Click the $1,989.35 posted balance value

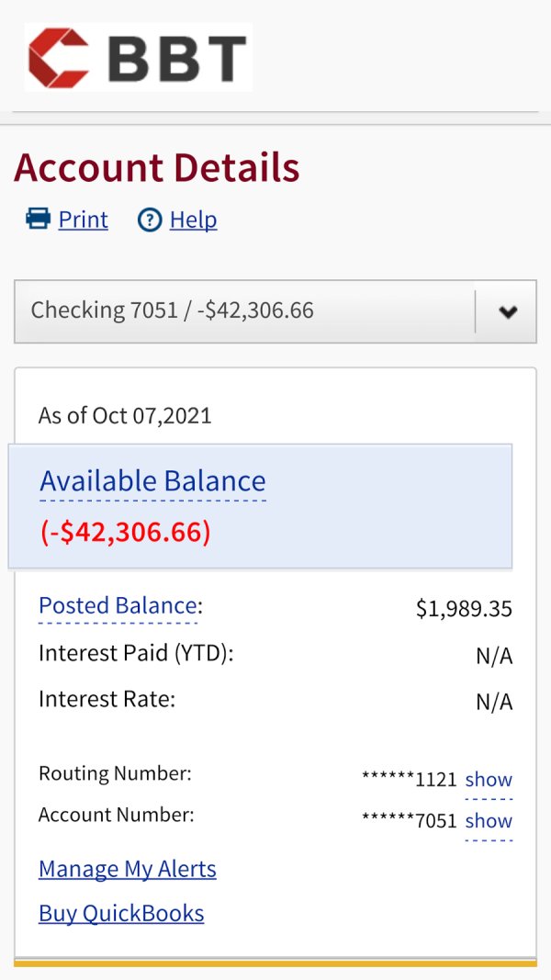pos(464,608)
